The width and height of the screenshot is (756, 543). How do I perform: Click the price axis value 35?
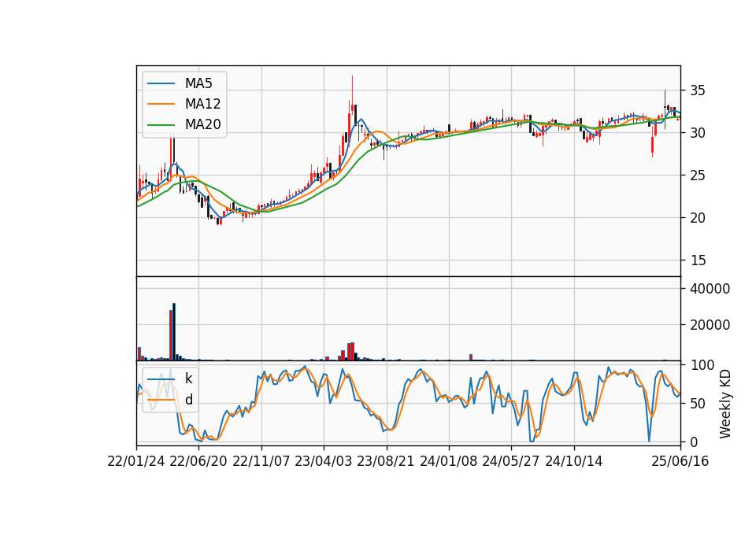click(697, 90)
